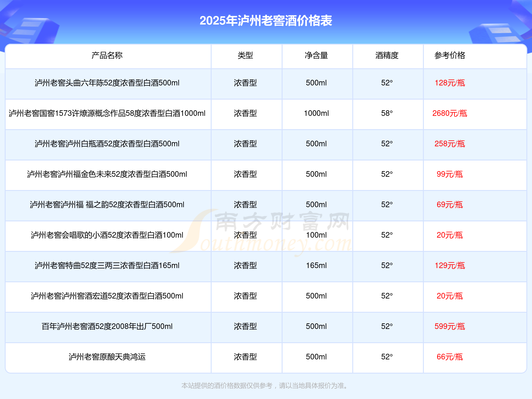Click 500ml in the 头曲六年陈 row
The image size is (532, 399).
coord(317,83)
